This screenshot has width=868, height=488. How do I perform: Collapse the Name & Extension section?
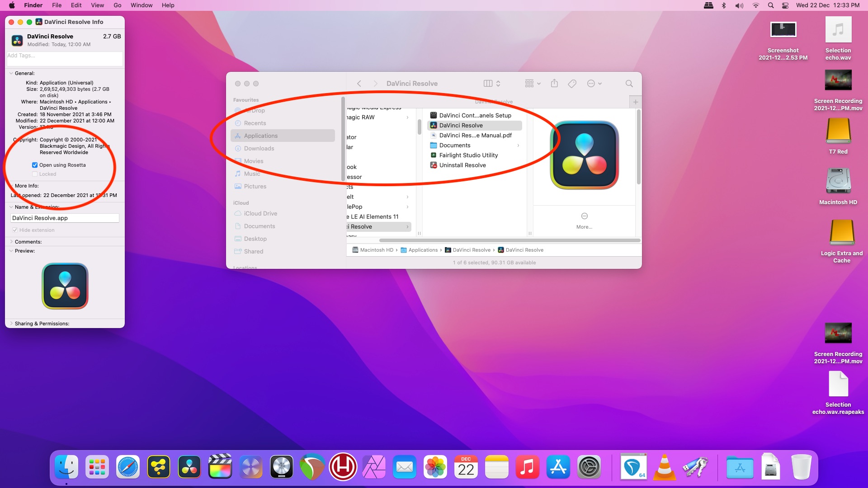[x=11, y=207]
